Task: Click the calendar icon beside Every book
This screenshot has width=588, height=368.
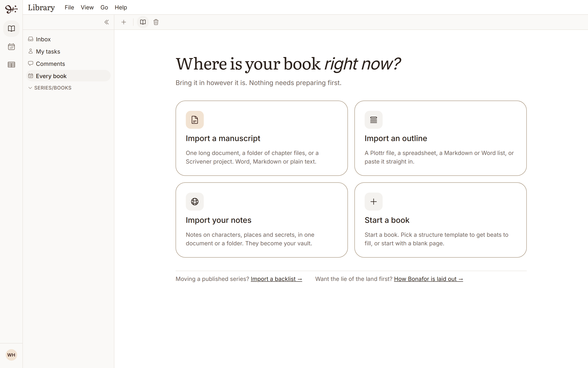Action: coord(31,76)
